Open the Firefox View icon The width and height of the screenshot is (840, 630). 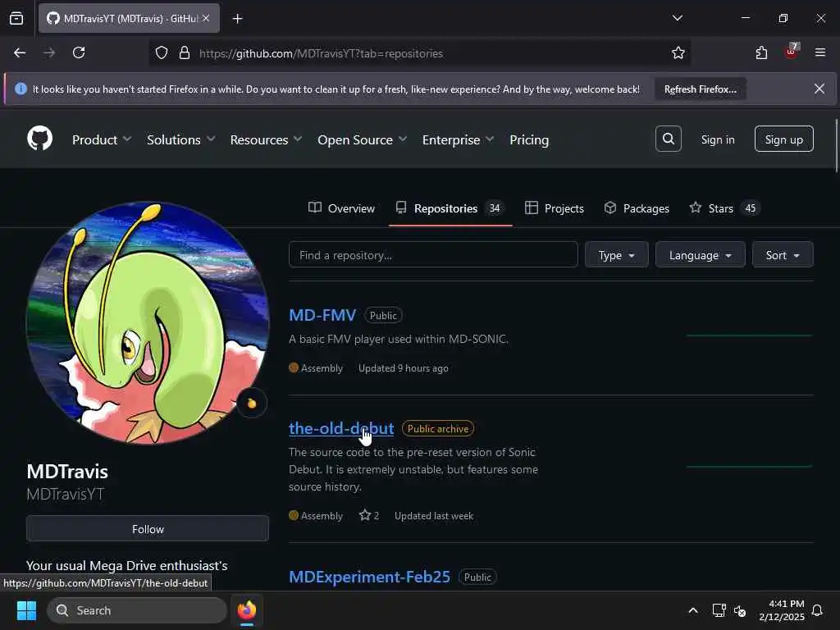tap(16, 18)
